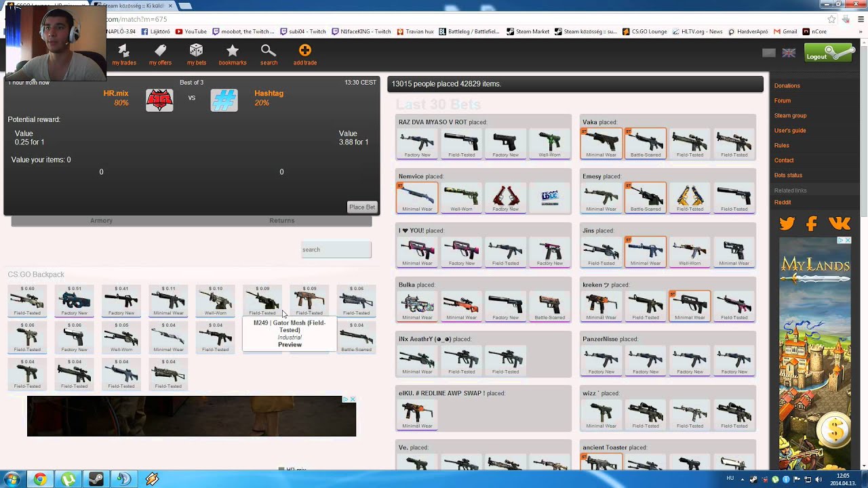The height and width of the screenshot is (488, 868).
Task: Select the $0.41 Factory New backpack item
Action: 121,301
